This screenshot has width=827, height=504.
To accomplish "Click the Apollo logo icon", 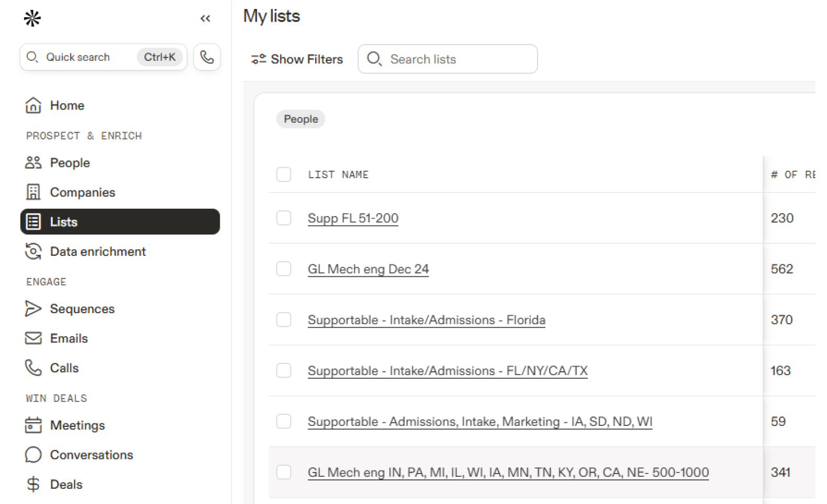I will point(33,19).
